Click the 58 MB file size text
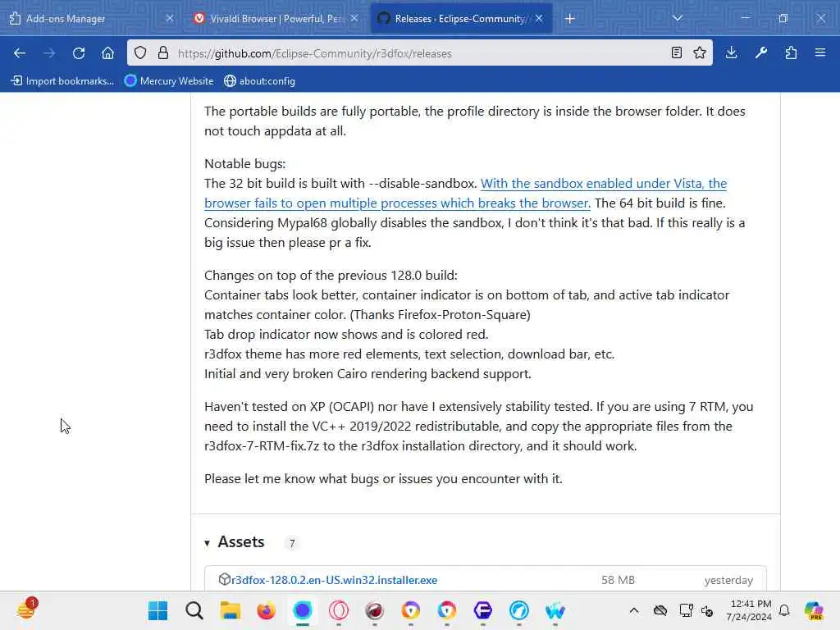The image size is (840, 630). pyautogui.click(x=618, y=580)
